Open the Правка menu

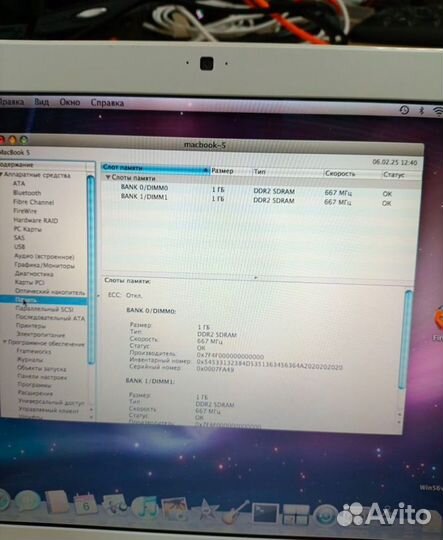pos(11,102)
